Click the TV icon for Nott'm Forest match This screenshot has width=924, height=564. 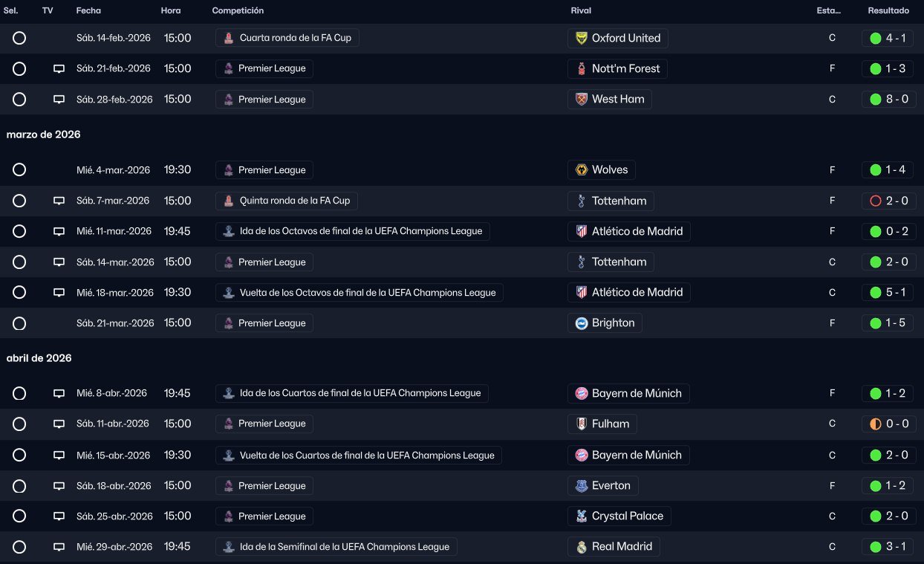point(59,69)
